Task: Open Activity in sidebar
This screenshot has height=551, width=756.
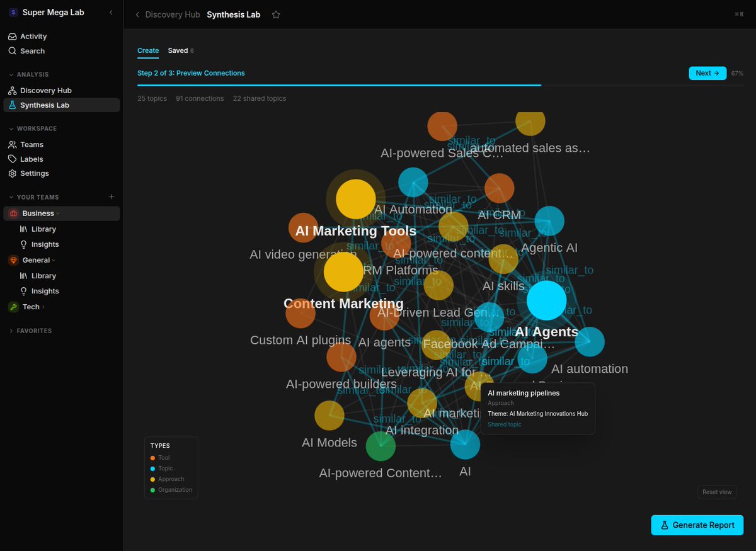Action: 61,37
